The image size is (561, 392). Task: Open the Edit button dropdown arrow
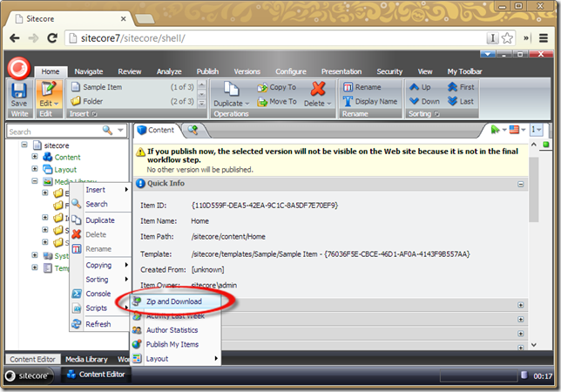pos(56,104)
